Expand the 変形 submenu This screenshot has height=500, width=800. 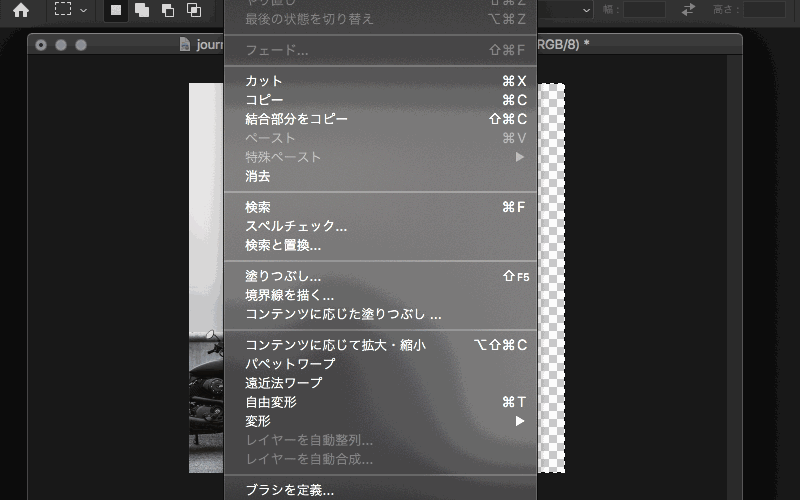(x=381, y=421)
